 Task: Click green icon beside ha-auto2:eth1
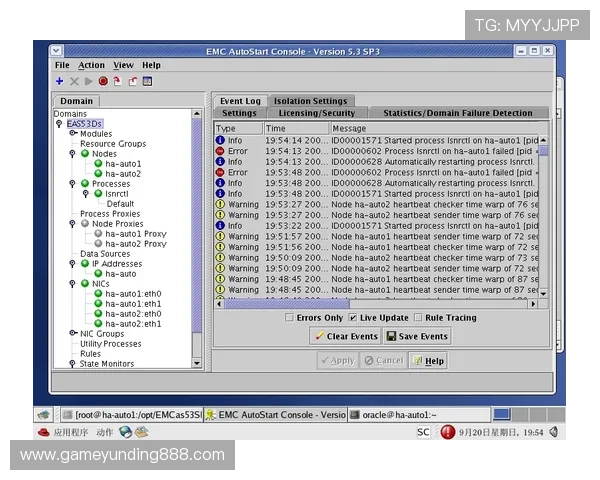98,323
